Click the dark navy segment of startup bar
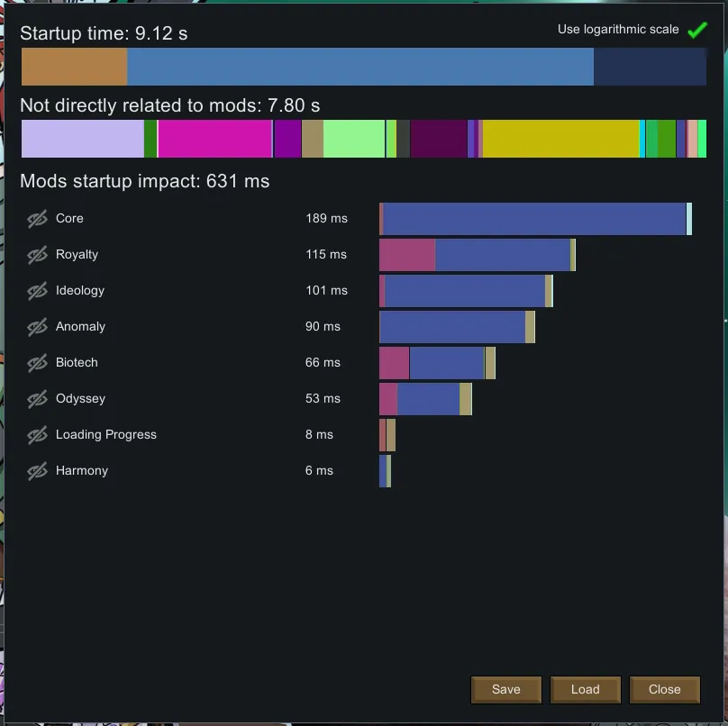Screen dimensions: 728x726 [x=649, y=67]
